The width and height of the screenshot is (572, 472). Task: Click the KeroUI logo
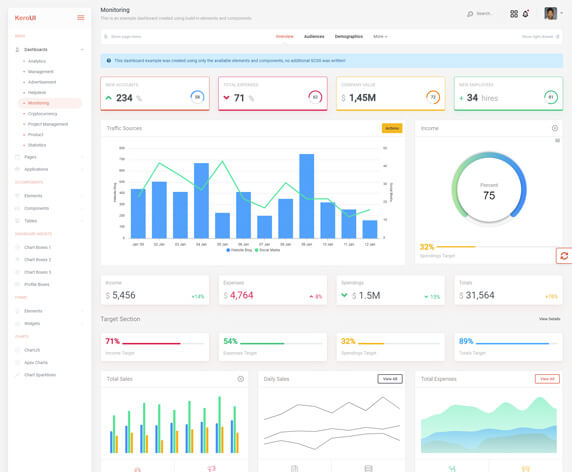(25, 18)
